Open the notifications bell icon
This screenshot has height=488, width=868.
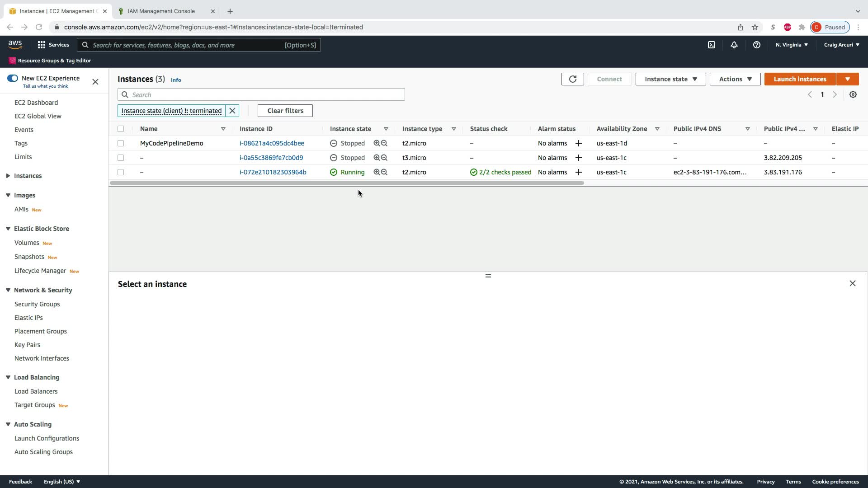point(734,45)
